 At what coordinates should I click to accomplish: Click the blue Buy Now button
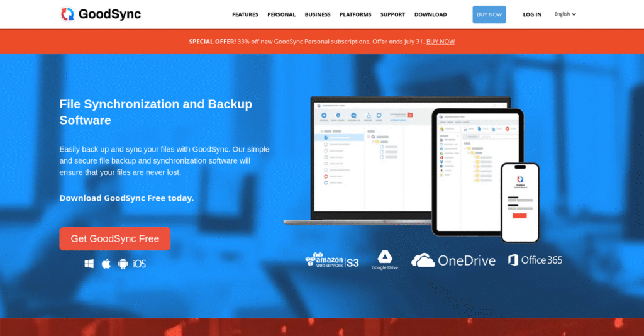click(489, 14)
